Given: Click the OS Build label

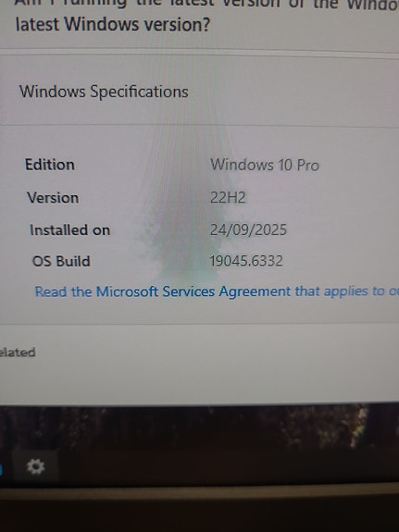Looking at the screenshot, I should pos(61,261).
